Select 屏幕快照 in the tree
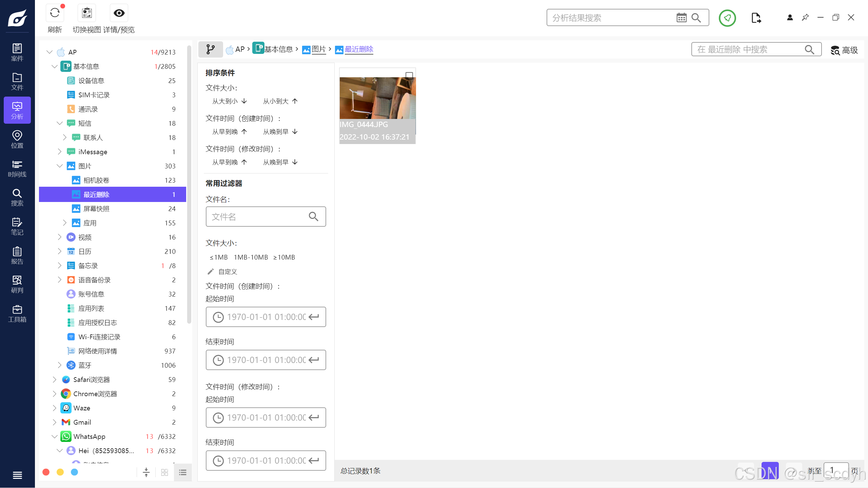The height and width of the screenshot is (488, 868). click(x=96, y=209)
